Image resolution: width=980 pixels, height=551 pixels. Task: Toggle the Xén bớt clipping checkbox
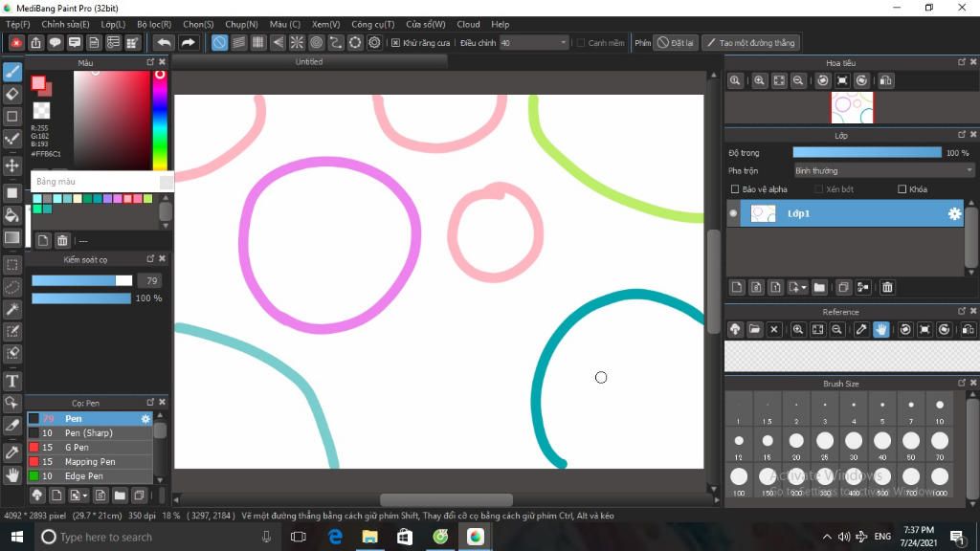point(819,188)
